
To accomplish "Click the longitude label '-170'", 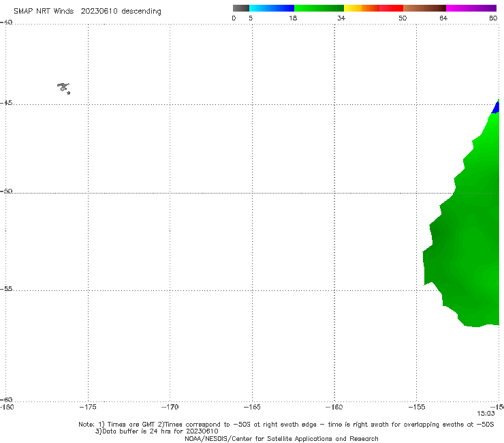I will click(x=170, y=407).
